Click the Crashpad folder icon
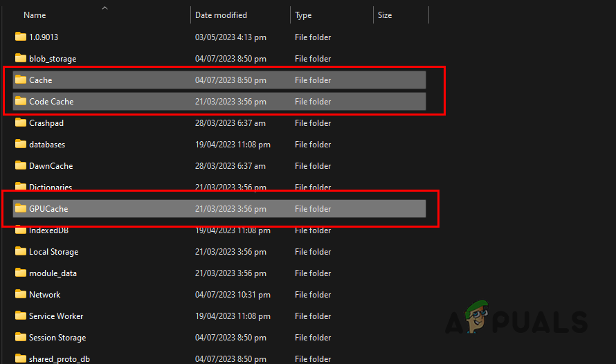 pyautogui.click(x=21, y=122)
